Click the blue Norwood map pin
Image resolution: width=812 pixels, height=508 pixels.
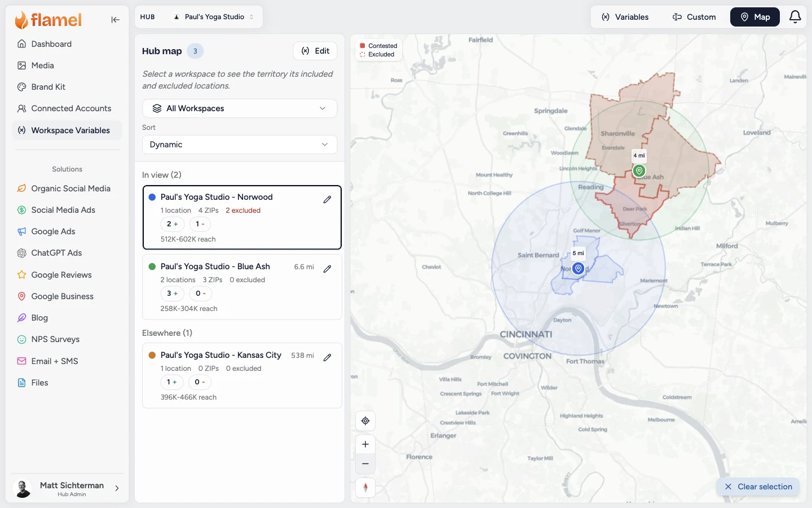pos(578,268)
